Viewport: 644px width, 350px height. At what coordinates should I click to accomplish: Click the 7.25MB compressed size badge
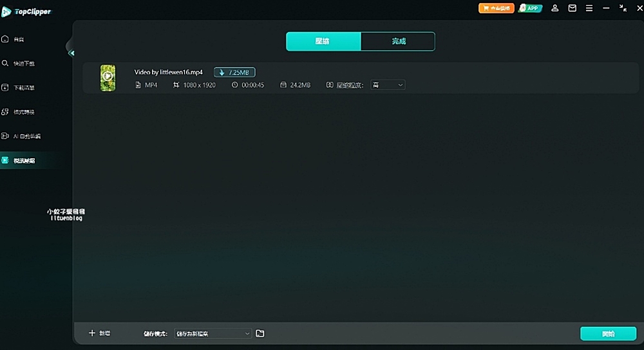[234, 72]
